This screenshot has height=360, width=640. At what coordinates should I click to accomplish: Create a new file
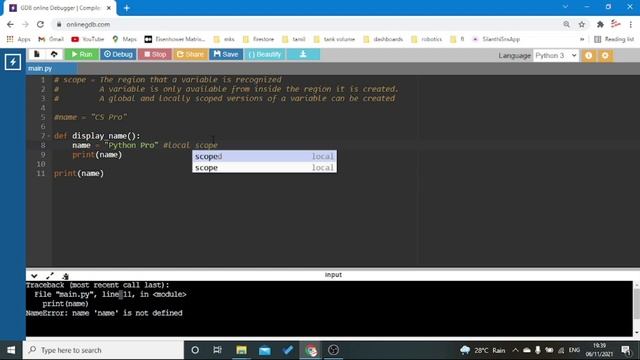click(37, 54)
